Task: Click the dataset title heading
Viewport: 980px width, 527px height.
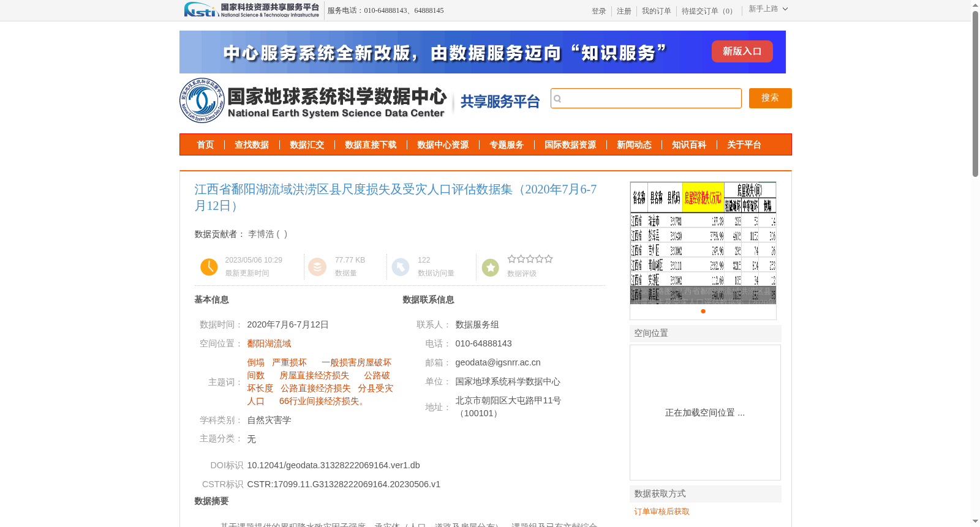Action: (396, 198)
